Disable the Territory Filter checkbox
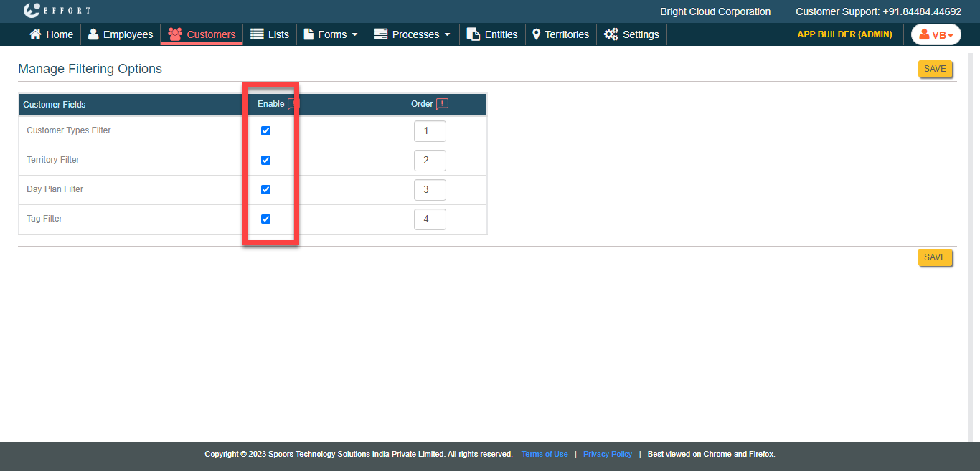Screen dimensions: 980x471 pos(265,161)
